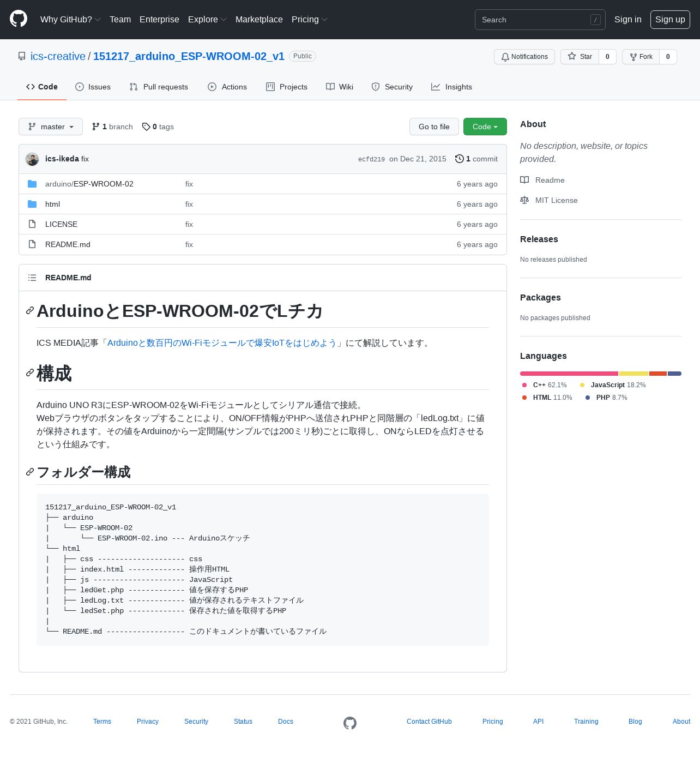Click folder icon for html directory
700x757 pixels.
(x=32, y=204)
